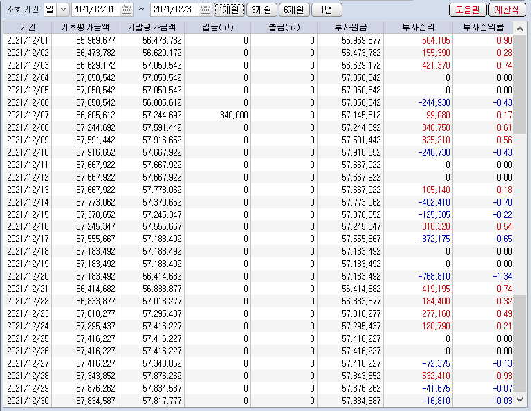Select the 1개월 period button
This screenshot has height=411, width=532.
pyautogui.click(x=230, y=10)
